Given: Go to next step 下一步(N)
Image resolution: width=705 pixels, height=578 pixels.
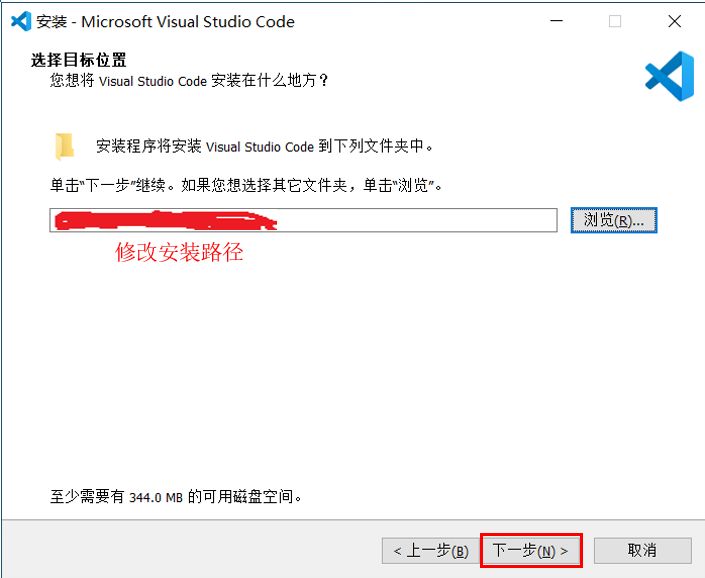Looking at the screenshot, I should (x=531, y=551).
